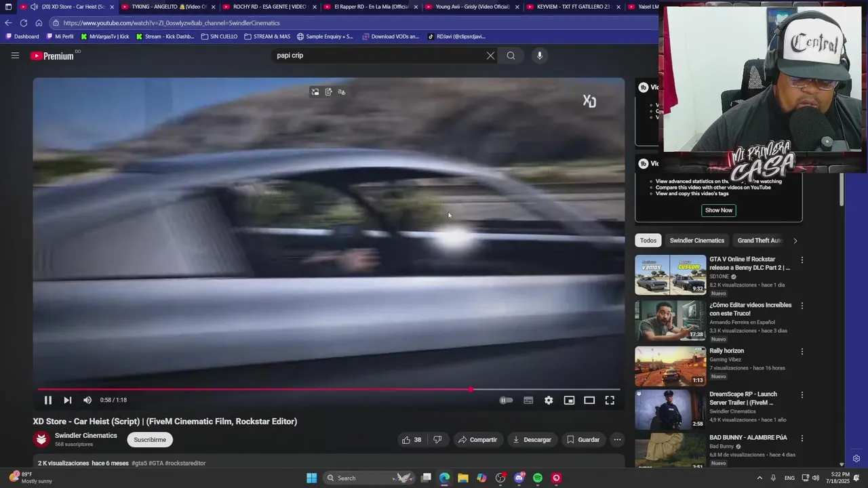Viewport: 868px width, 488px height.
Task: Open the Dashboard bookmark
Action: 22,37
